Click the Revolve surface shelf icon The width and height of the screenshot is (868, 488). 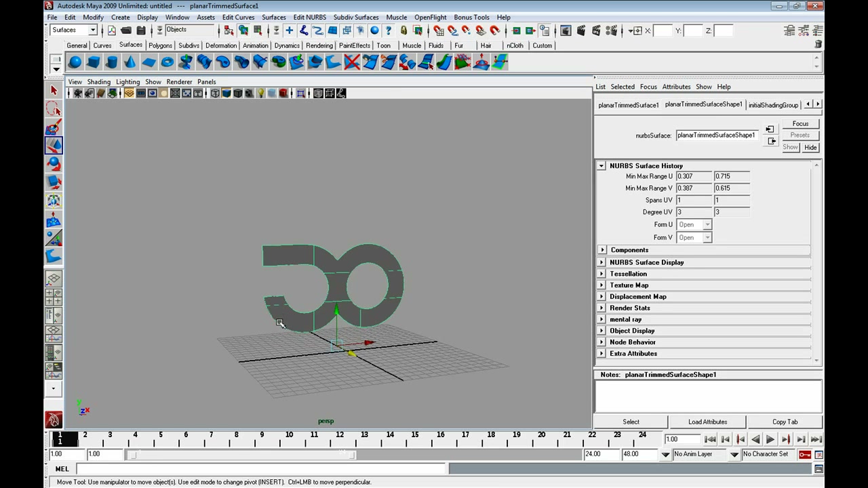click(x=186, y=62)
